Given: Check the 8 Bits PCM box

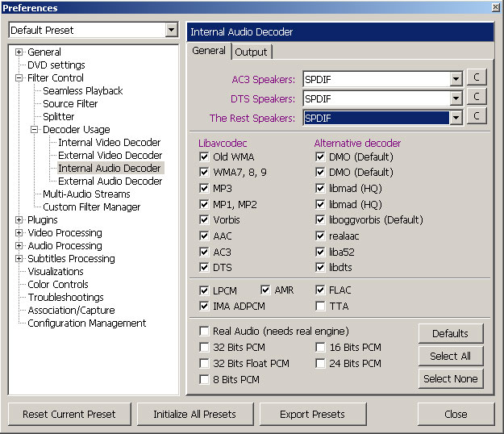Looking at the screenshot, I should (x=204, y=380).
